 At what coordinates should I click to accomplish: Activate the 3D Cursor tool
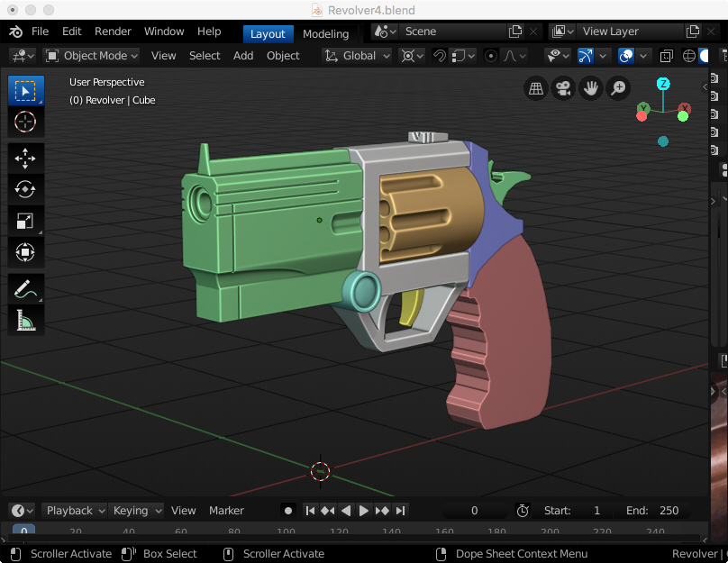click(x=25, y=122)
